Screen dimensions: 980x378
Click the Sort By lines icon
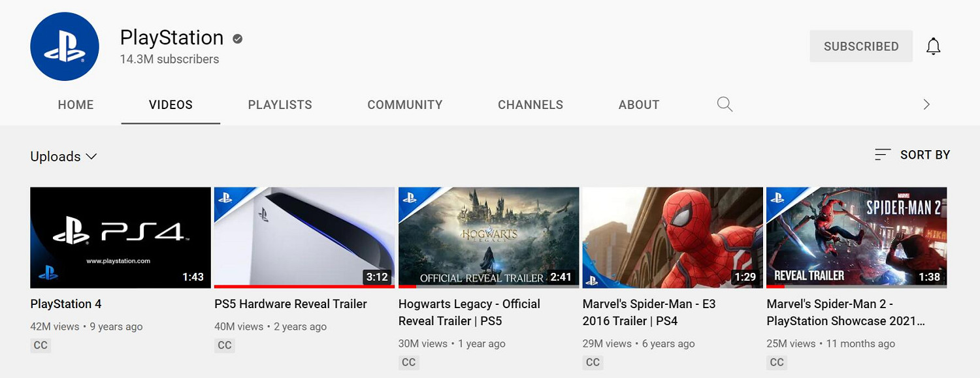pos(883,155)
